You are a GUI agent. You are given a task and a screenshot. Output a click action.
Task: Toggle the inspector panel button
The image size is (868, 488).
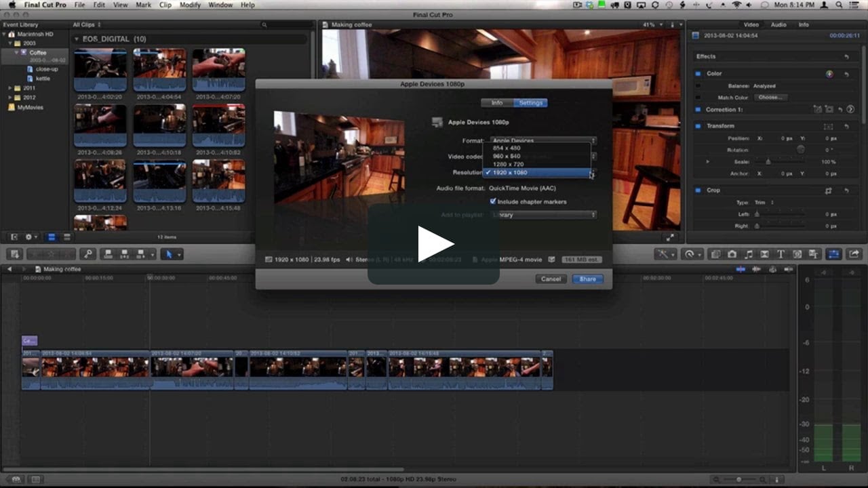point(833,254)
